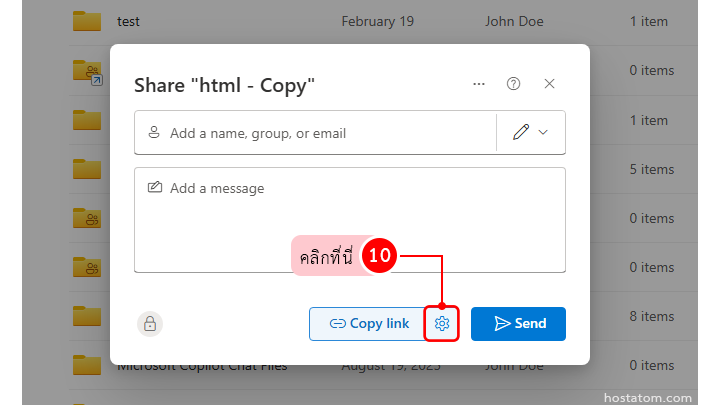The height and width of the screenshot is (405, 720).
Task: Click the person icon in recipient field
Action: click(154, 132)
